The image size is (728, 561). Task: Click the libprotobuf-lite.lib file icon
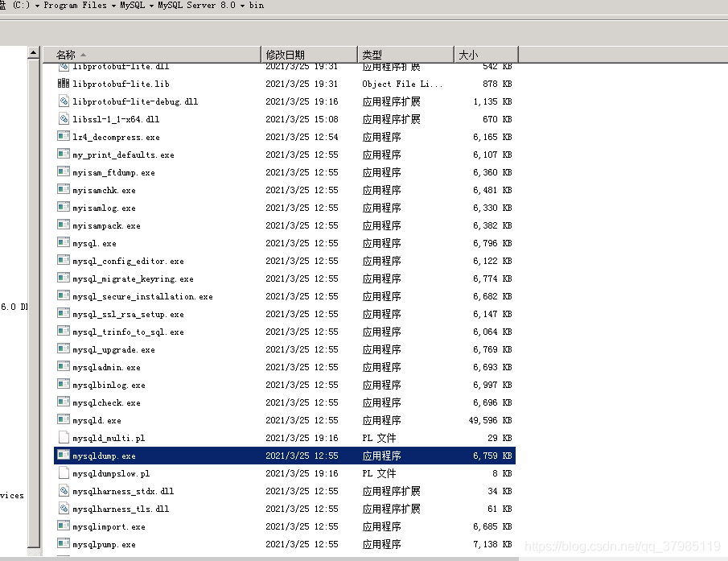click(x=64, y=83)
